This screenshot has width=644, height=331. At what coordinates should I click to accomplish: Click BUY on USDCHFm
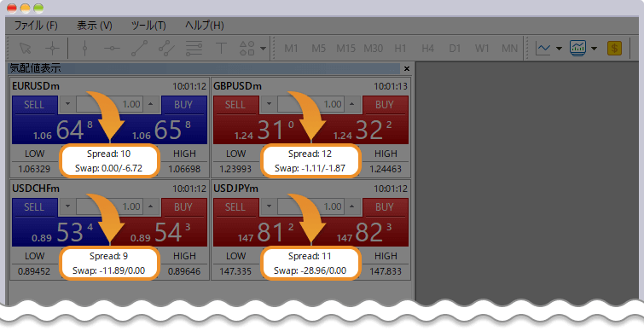tap(184, 207)
